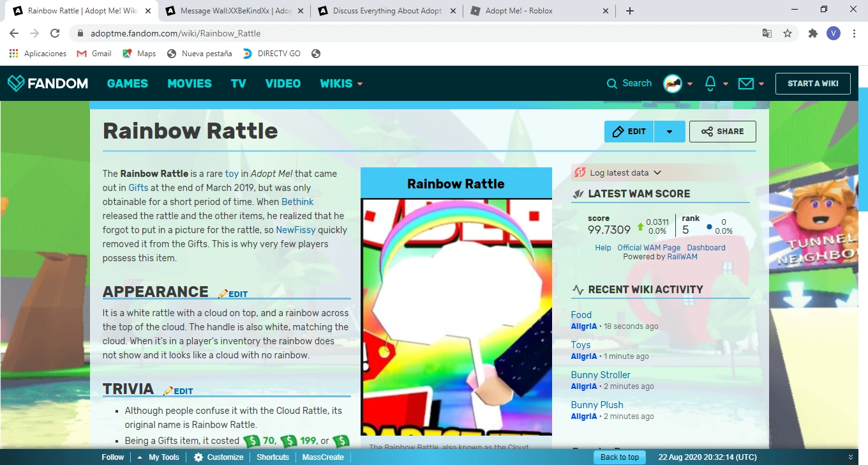Viewport: 868px width, 465px height.
Task: Open the dropdown arrow beside EDIT
Action: pos(670,131)
